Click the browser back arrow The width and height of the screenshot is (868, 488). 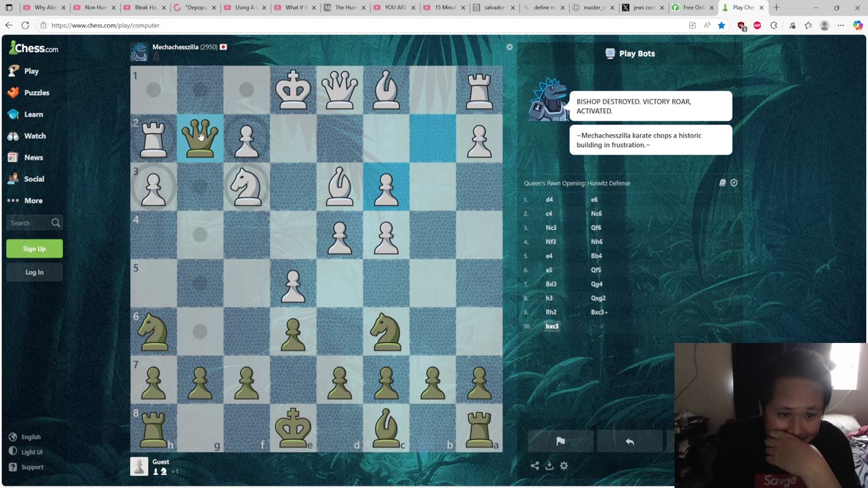coord(9,25)
